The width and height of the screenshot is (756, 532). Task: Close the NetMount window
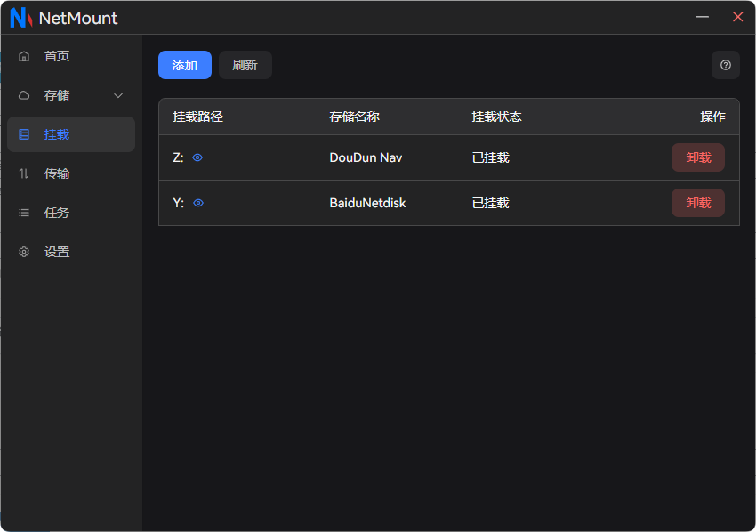(737, 17)
